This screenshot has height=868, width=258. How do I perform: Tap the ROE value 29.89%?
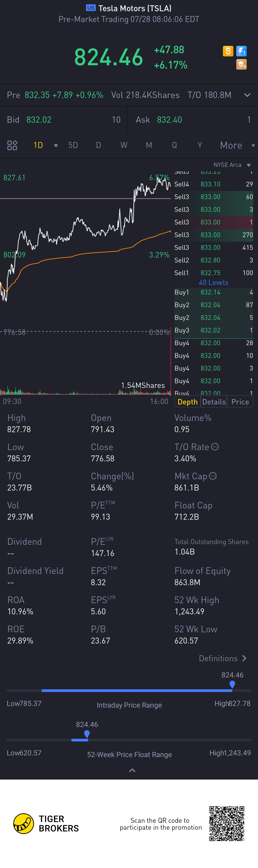pyautogui.click(x=20, y=641)
